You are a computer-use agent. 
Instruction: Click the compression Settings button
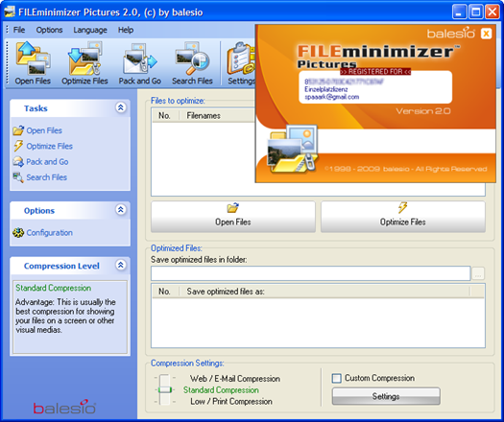pyautogui.click(x=386, y=396)
